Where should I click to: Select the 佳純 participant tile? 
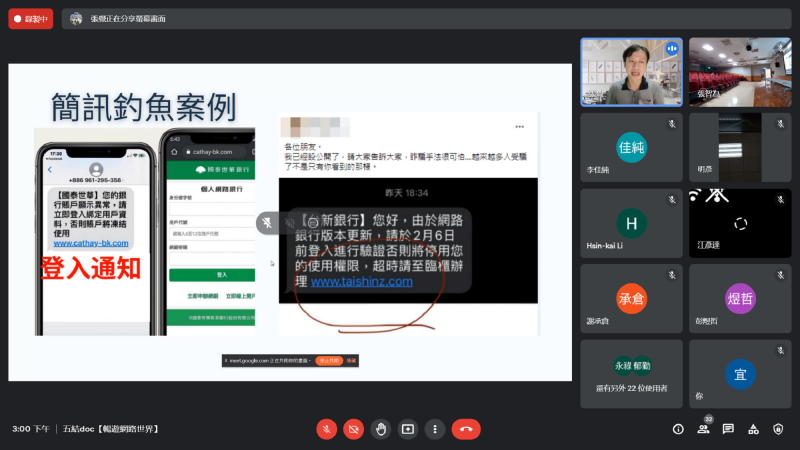tap(631, 147)
